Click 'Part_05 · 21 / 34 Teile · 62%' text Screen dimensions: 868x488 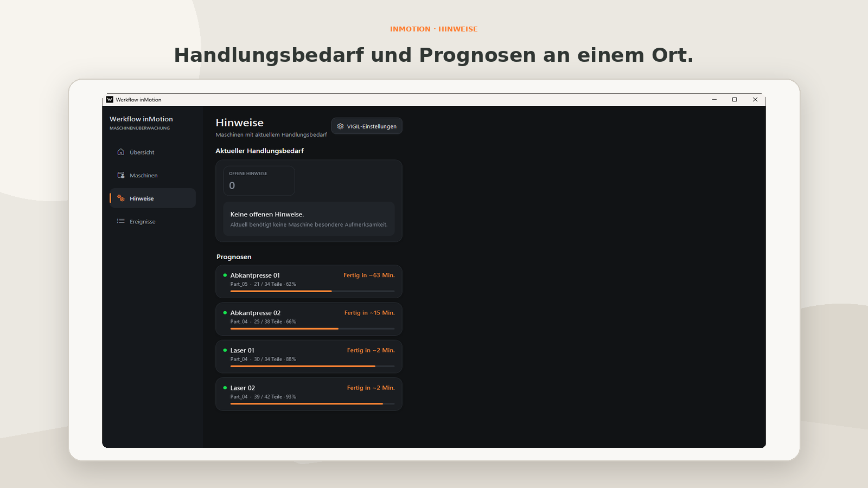(263, 284)
